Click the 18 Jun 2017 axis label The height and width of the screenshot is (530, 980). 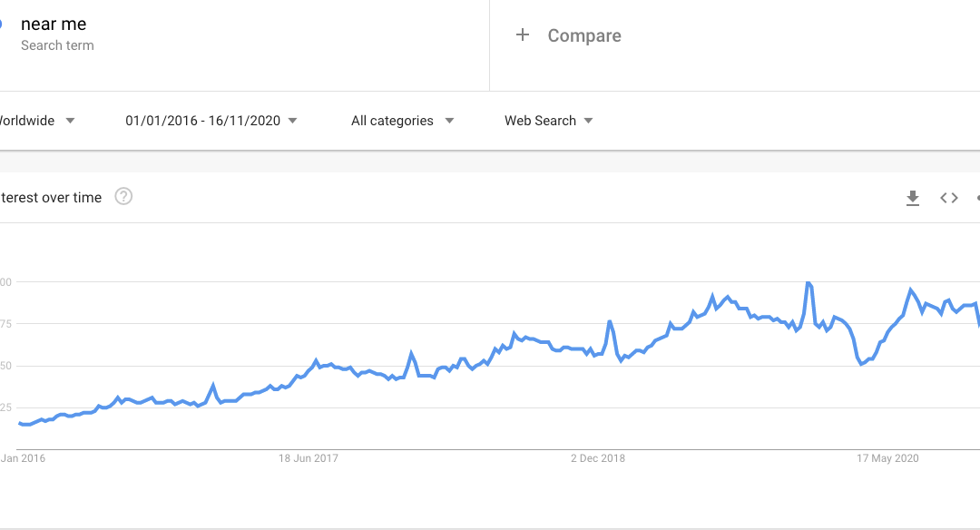point(309,458)
